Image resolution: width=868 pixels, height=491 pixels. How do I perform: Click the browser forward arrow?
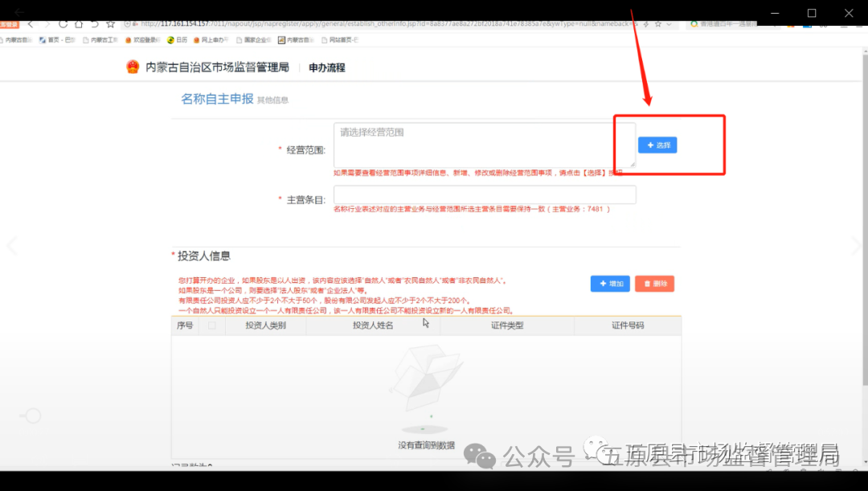click(46, 24)
